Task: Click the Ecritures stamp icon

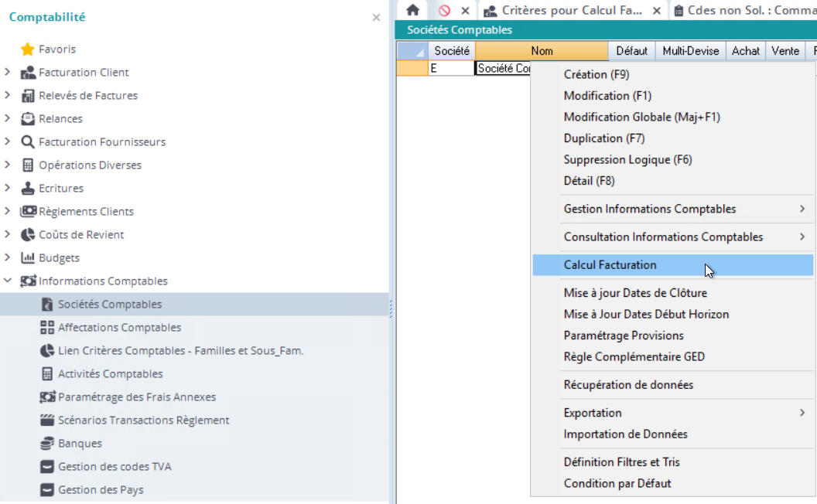Action: click(x=28, y=189)
